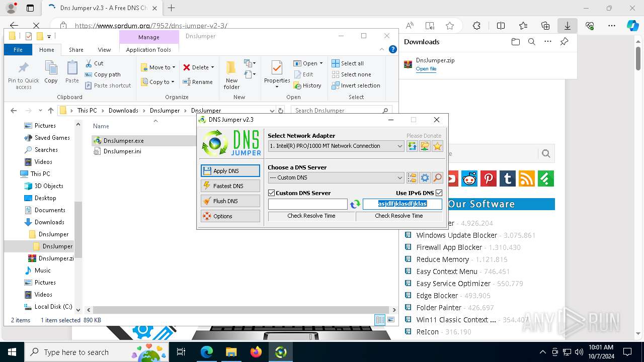This screenshot has height=362, width=644.
Task: Click Select all in ribbon
Action: point(348,63)
